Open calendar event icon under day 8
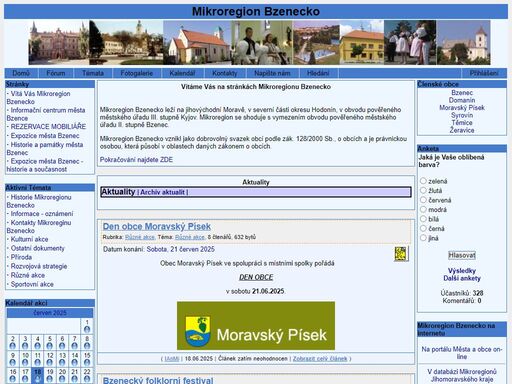The height and width of the screenshot is (384, 512). 87,346
